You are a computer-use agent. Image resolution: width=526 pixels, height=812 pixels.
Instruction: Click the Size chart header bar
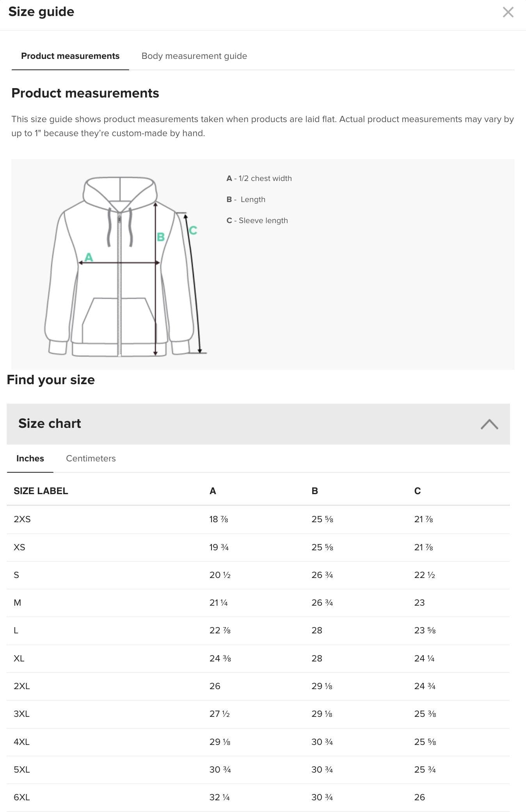click(50, 424)
